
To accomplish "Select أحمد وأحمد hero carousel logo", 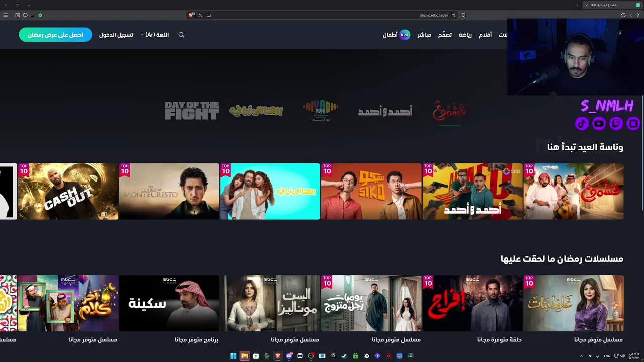I will [x=385, y=111].
